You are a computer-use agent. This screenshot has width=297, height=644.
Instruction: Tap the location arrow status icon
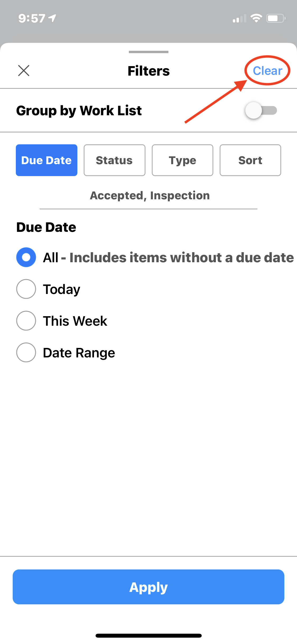point(53,18)
